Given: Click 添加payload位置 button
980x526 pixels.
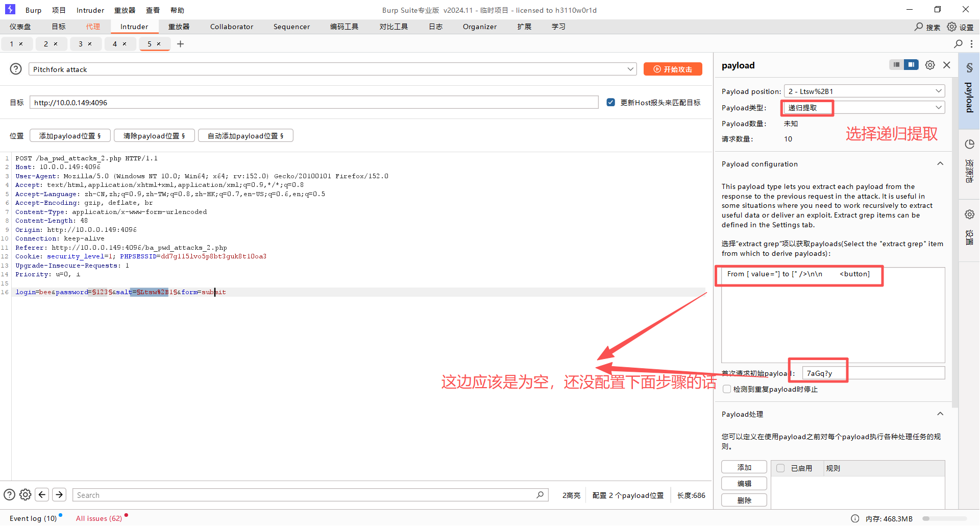Looking at the screenshot, I should click(x=70, y=135).
